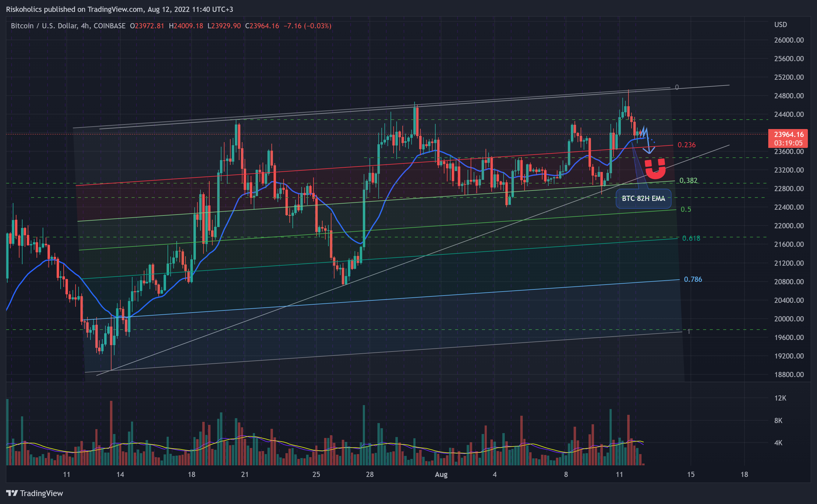
Task: Click the USD currency label on price axis
Action: [x=780, y=25]
